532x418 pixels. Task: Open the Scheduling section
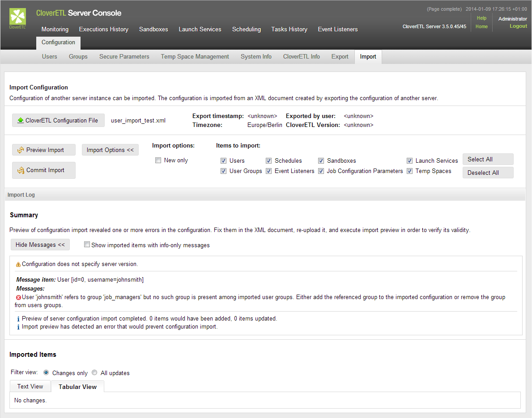click(247, 29)
